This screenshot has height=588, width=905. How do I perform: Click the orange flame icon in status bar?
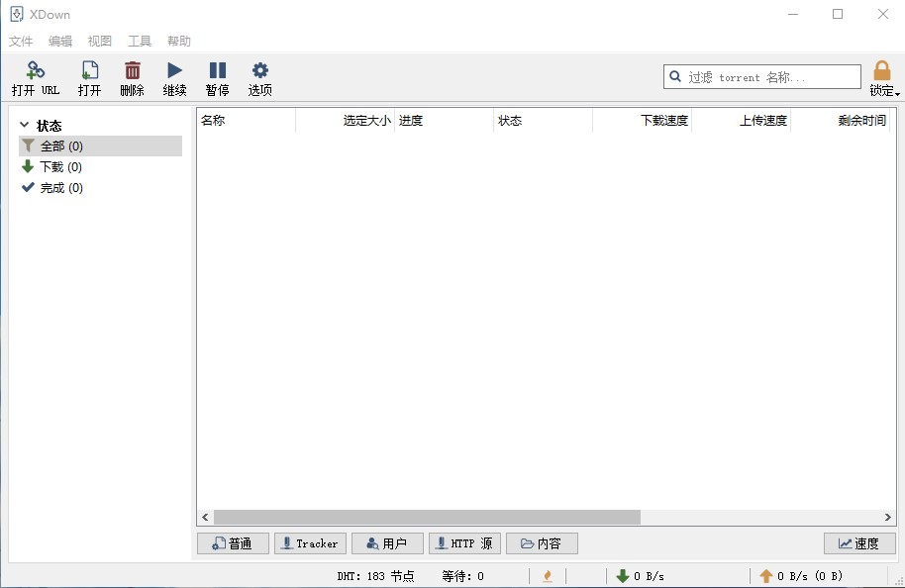(548, 575)
